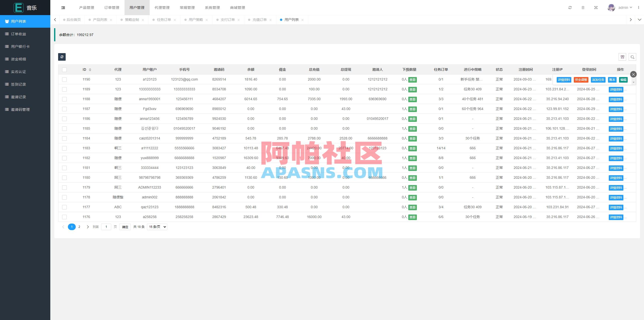644x320 pixels.
Task: Open the table search magnifier icon
Action: point(633,57)
